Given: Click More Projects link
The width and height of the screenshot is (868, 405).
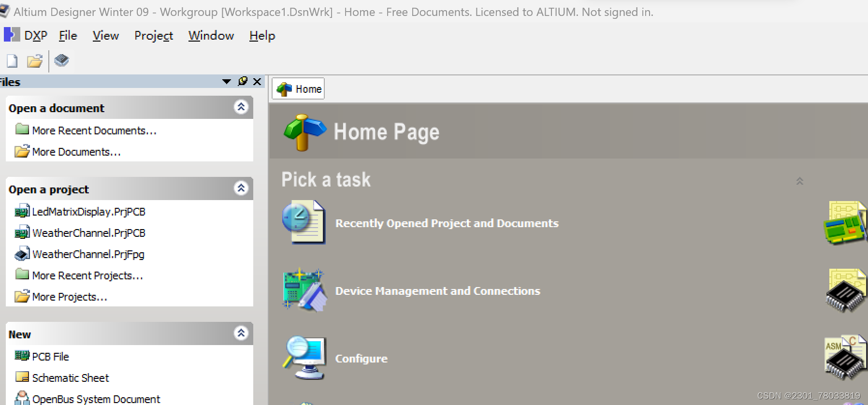Looking at the screenshot, I should click(x=70, y=297).
